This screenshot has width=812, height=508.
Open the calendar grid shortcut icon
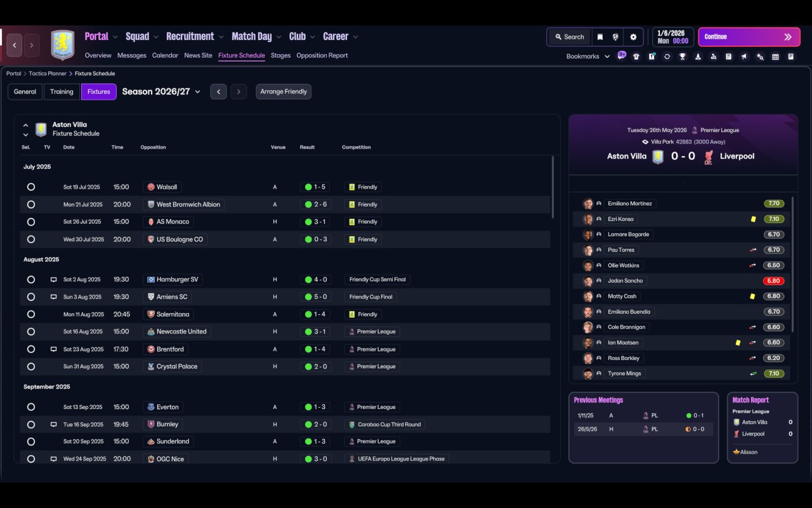click(x=775, y=57)
